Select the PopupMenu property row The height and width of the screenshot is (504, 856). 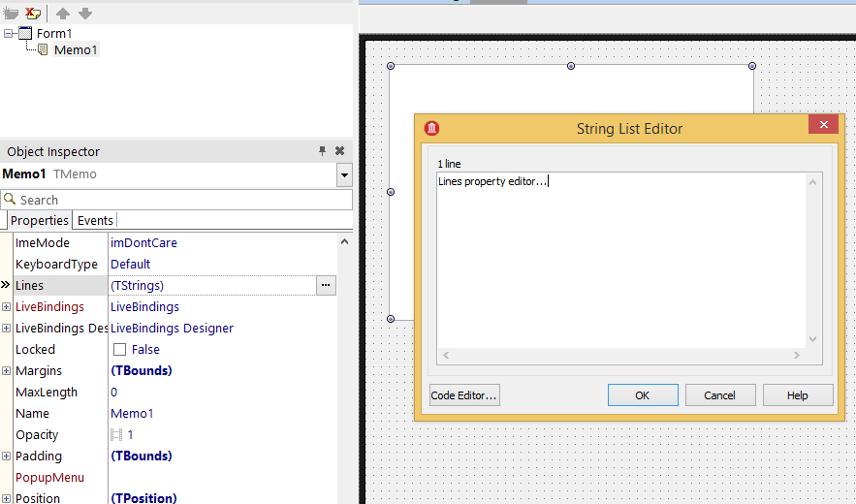point(174,478)
